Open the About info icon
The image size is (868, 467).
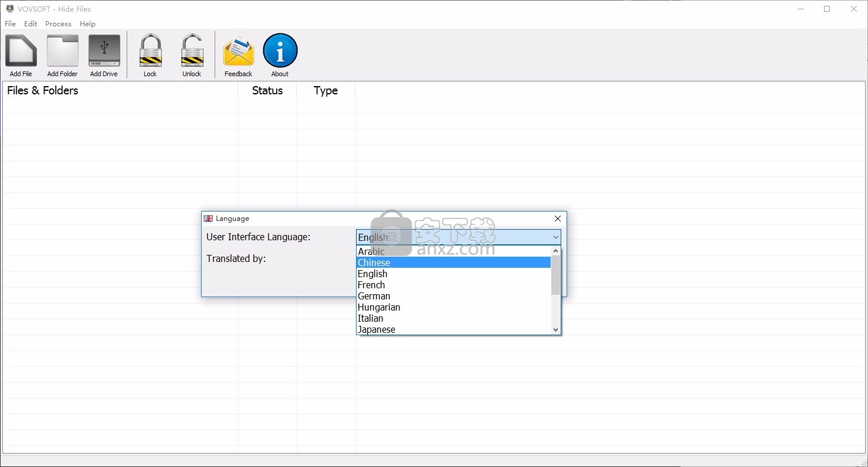[x=280, y=50]
